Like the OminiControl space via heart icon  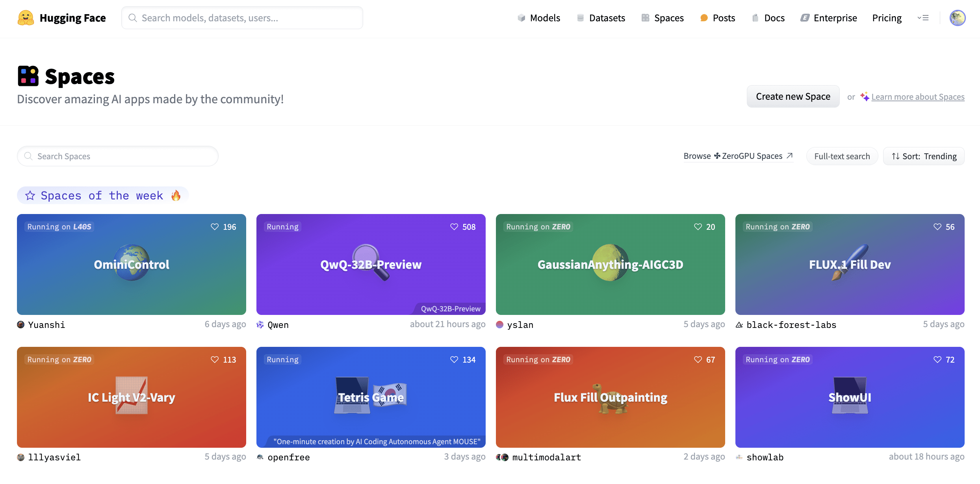[215, 227]
